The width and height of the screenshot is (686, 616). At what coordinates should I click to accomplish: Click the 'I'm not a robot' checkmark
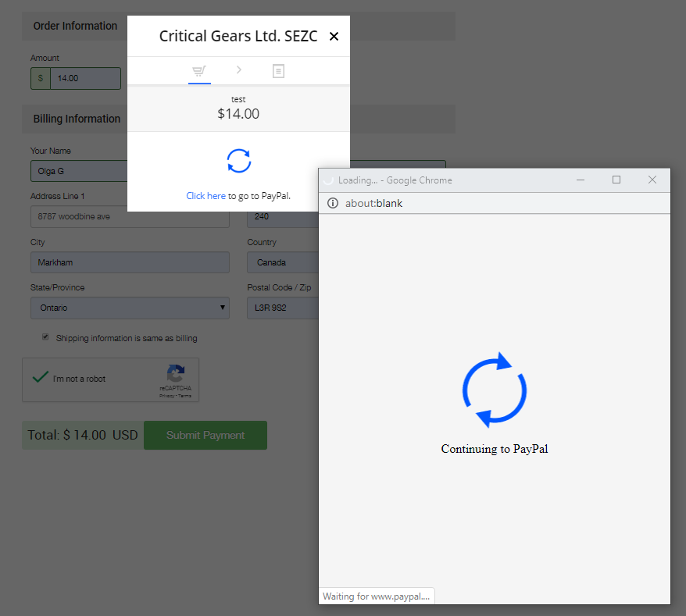pos(41,377)
